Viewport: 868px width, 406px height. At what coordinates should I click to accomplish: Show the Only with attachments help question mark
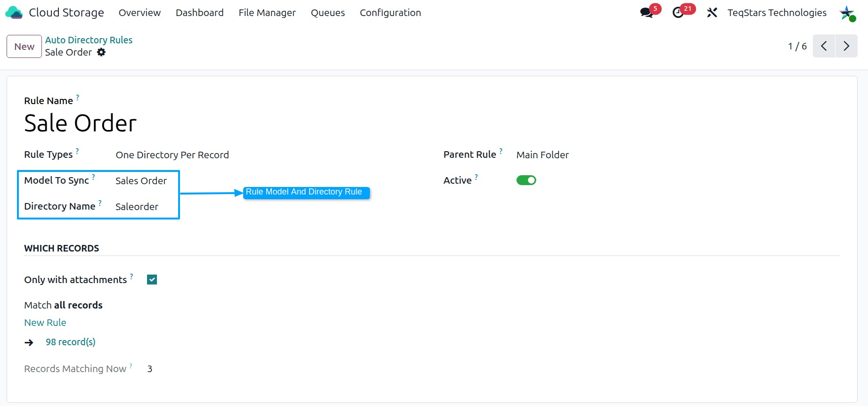tap(131, 276)
